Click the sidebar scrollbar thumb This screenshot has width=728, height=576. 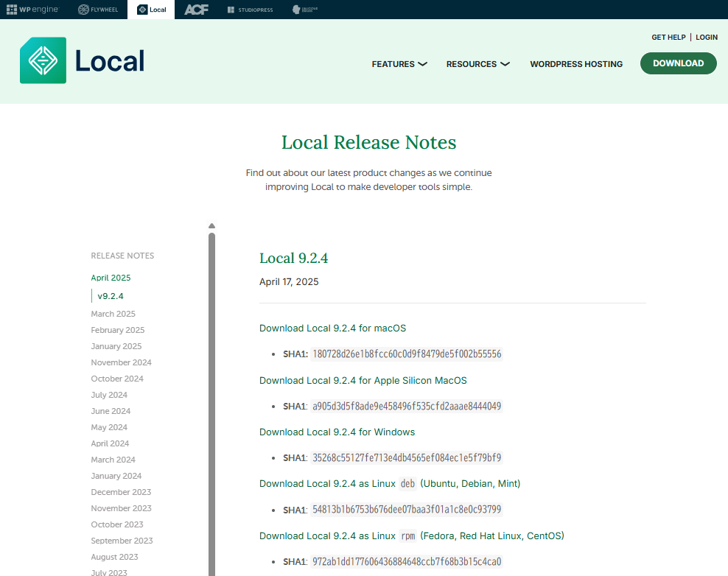[211, 404]
